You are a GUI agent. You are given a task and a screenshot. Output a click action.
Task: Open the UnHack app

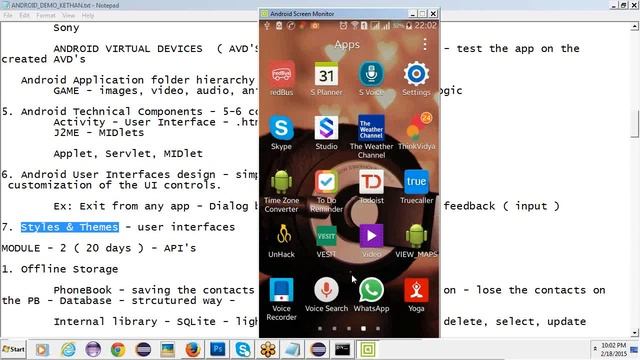tap(283, 236)
